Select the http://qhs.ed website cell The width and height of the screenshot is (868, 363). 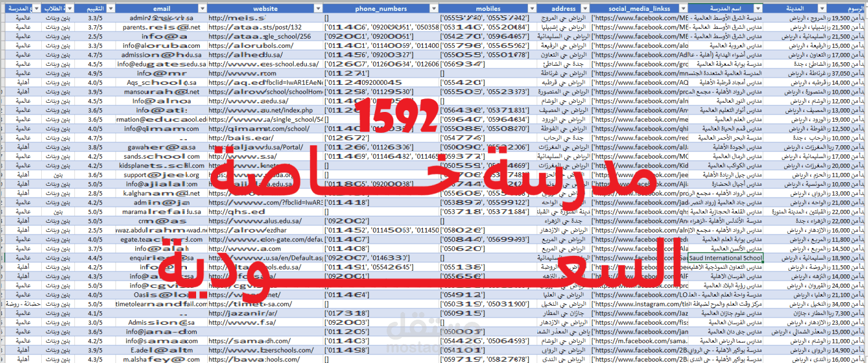pyautogui.click(x=265, y=212)
